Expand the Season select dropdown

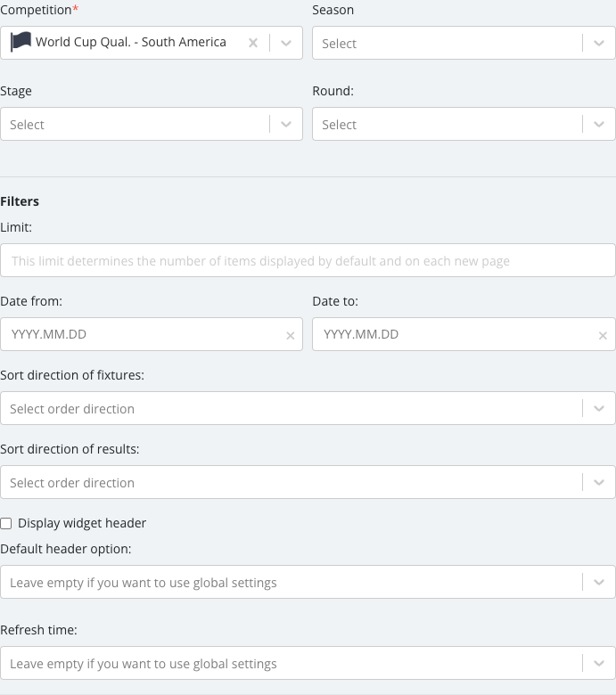tap(599, 43)
